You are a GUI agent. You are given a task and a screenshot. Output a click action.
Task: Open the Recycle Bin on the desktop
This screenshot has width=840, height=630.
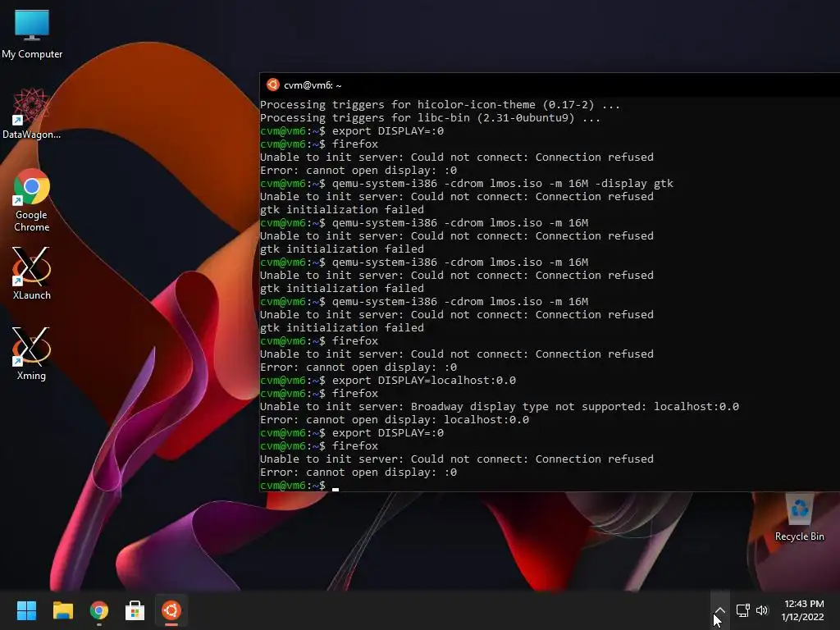point(799,518)
